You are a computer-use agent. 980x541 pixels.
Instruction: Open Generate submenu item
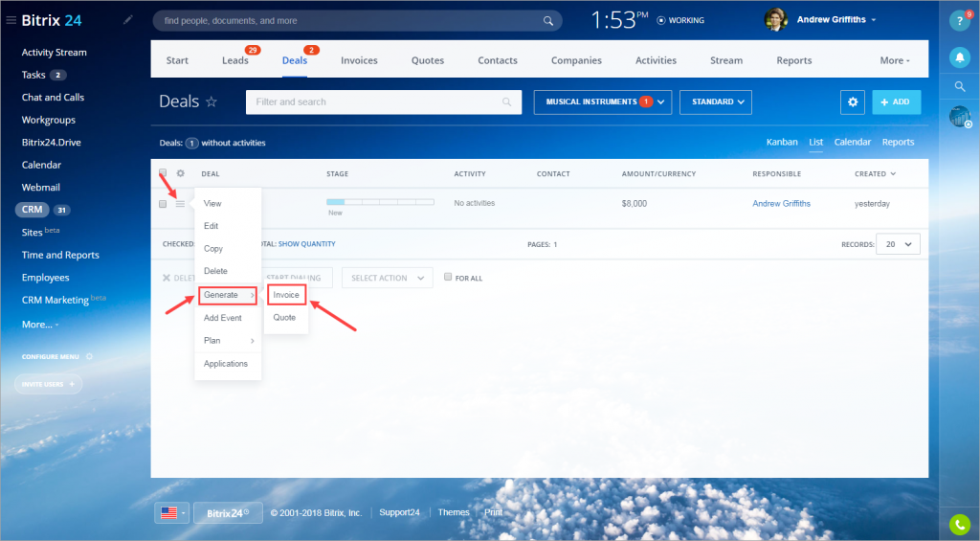coord(228,295)
